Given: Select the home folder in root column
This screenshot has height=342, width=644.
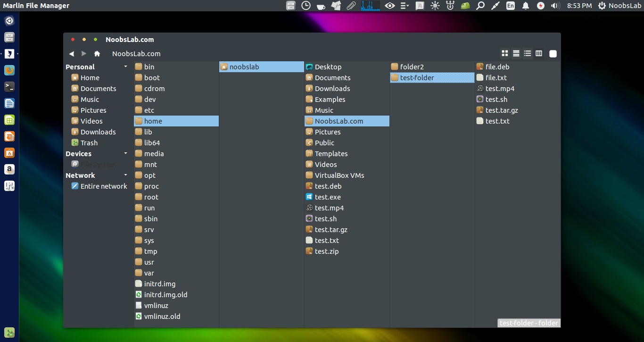Looking at the screenshot, I should [x=176, y=121].
